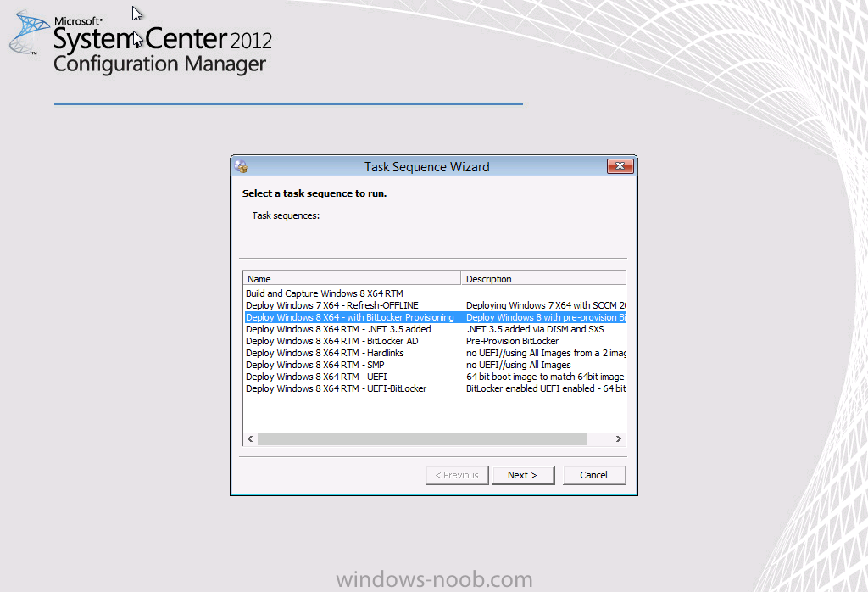Select Deploy Windows 7 X64 - Refresh-OFFLINE
868x592 pixels.
click(332, 305)
